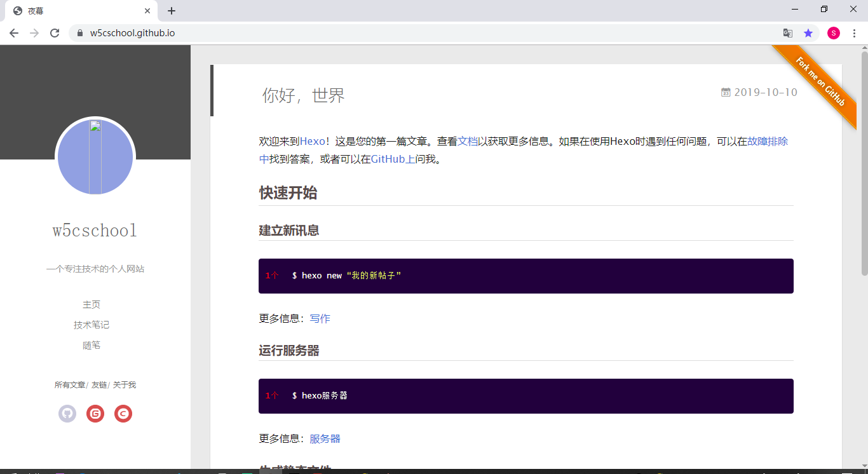Open the GitHub octocat icon in the sidebar
Screen dimensions: 868x474
click(x=67, y=413)
